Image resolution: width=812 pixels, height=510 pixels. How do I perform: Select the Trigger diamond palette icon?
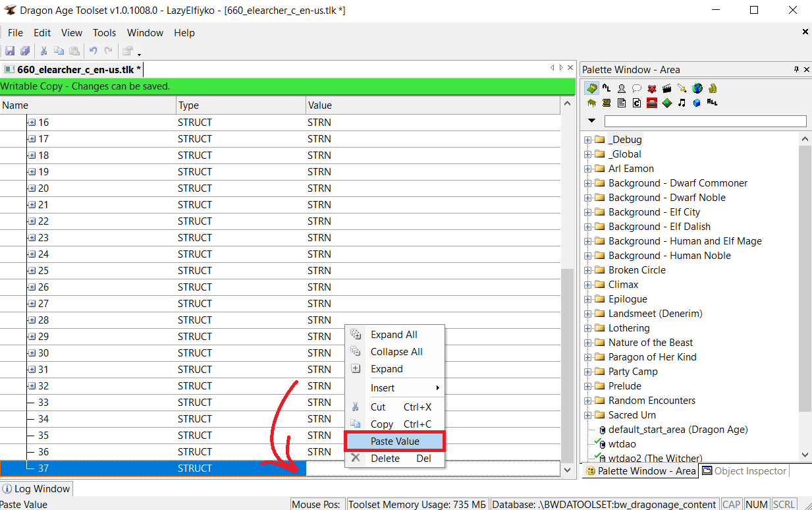(x=667, y=103)
